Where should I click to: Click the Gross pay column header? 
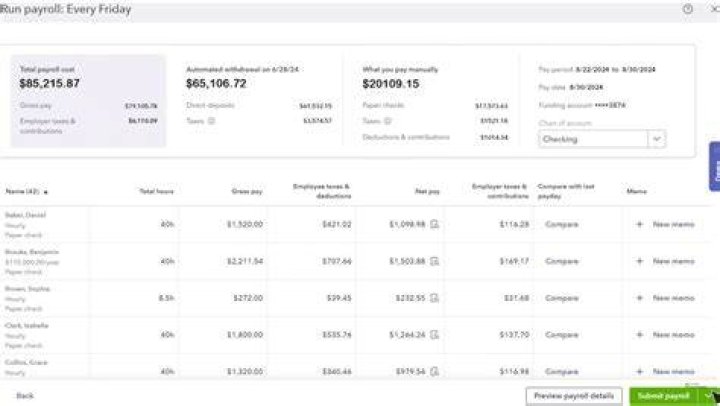click(x=247, y=191)
